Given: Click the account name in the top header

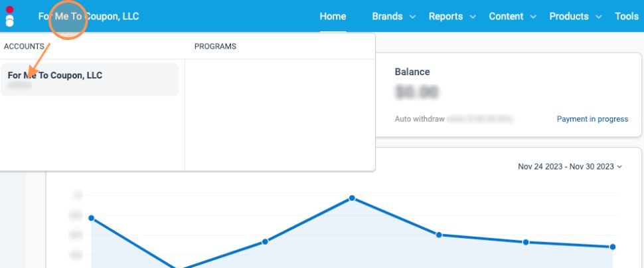Looking at the screenshot, I should (x=88, y=17).
